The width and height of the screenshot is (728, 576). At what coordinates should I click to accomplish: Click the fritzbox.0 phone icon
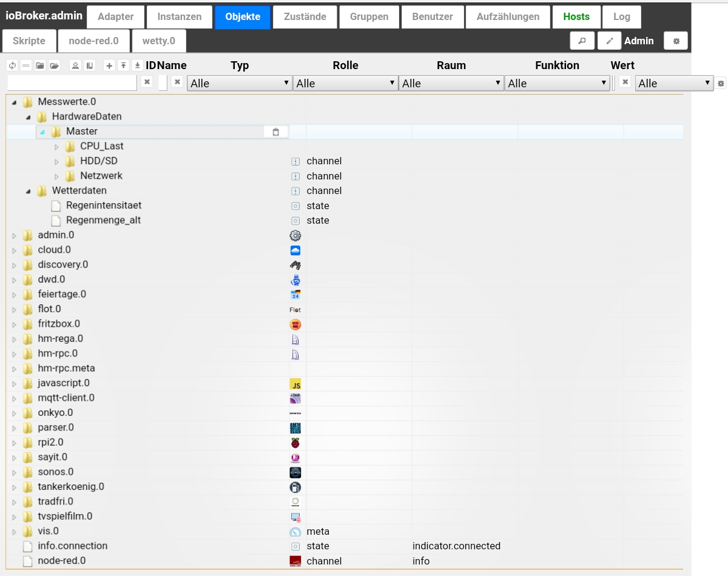pos(295,324)
